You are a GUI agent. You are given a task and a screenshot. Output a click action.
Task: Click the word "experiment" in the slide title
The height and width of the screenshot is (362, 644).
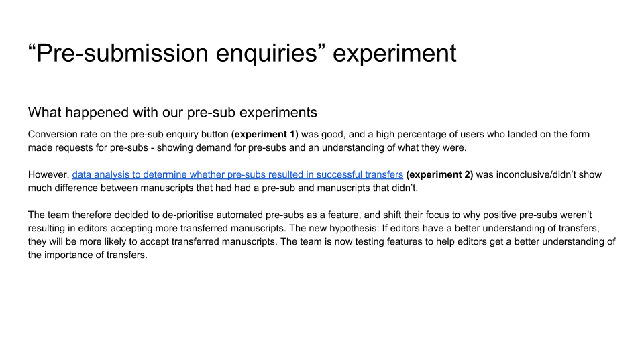(x=394, y=53)
